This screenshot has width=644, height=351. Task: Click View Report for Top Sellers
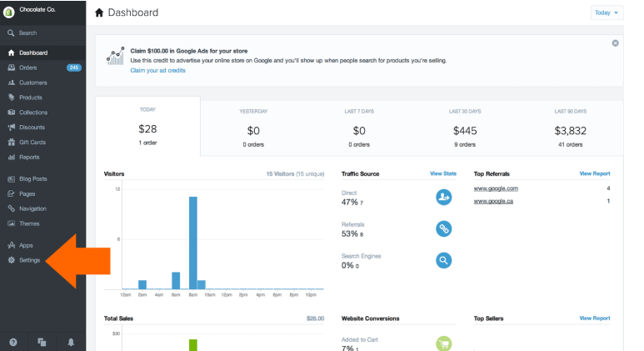point(594,318)
